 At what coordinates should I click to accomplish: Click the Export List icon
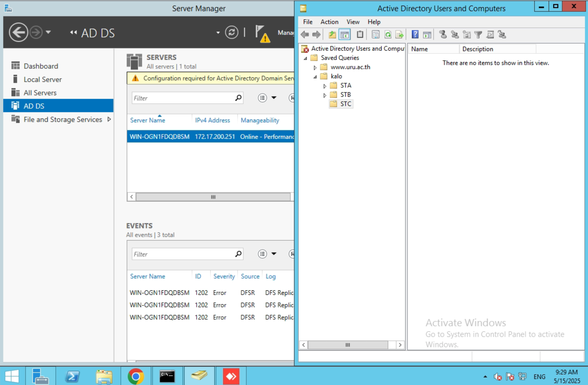pyautogui.click(x=399, y=35)
